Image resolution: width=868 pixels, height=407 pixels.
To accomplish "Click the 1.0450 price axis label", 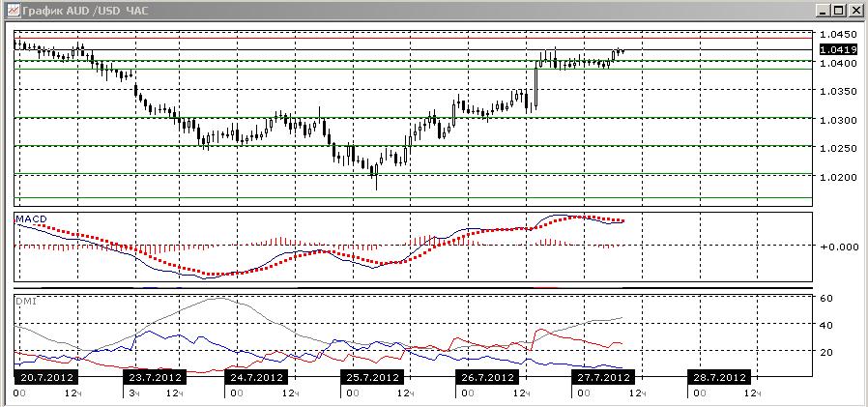I will click(837, 35).
